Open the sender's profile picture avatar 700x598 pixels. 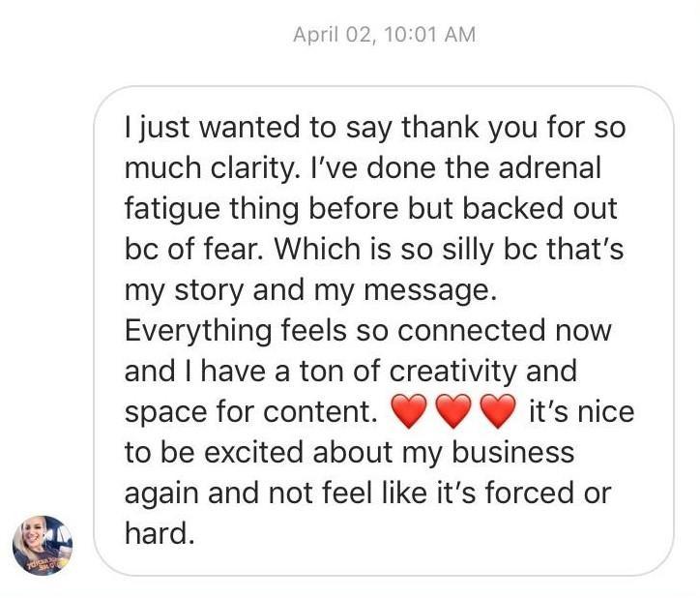pos(43,545)
